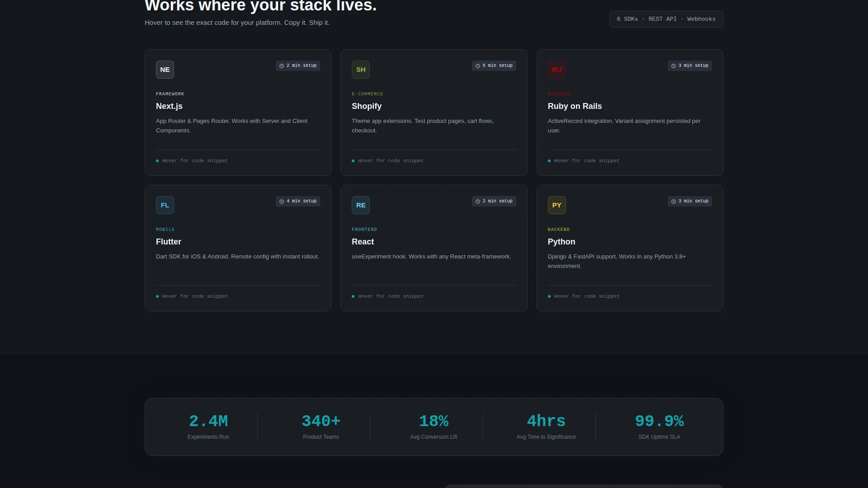
Task: Click the 2.4M Experiments Run stat
Action: [208, 427]
